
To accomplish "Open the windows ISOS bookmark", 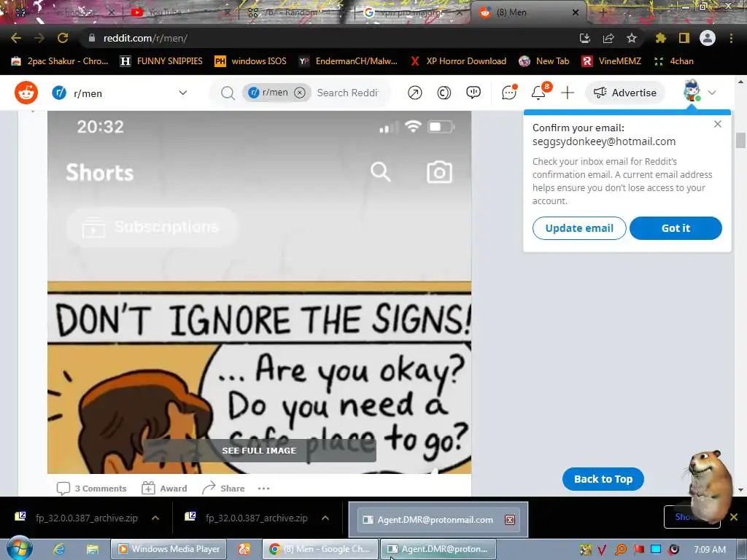I will click(x=251, y=61).
